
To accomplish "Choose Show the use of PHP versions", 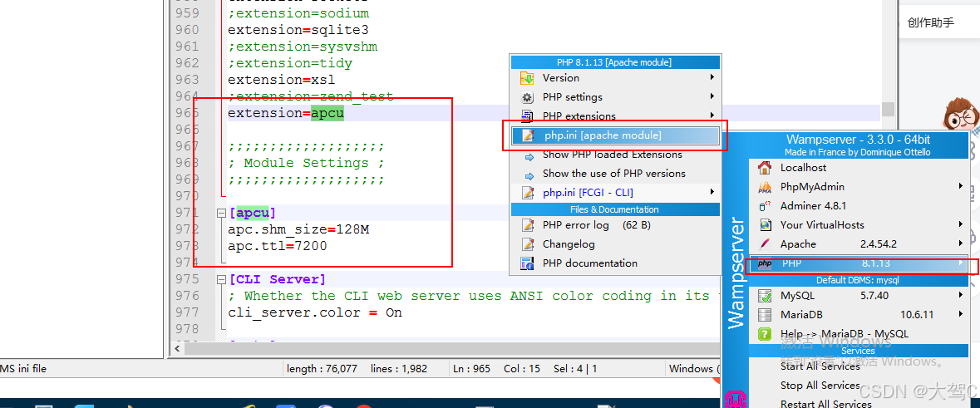I will 613,173.
